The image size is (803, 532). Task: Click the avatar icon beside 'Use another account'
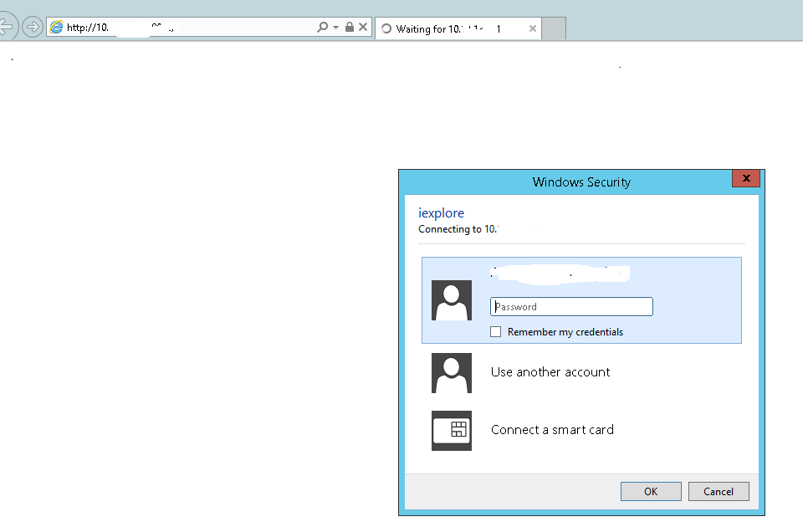[451, 373]
